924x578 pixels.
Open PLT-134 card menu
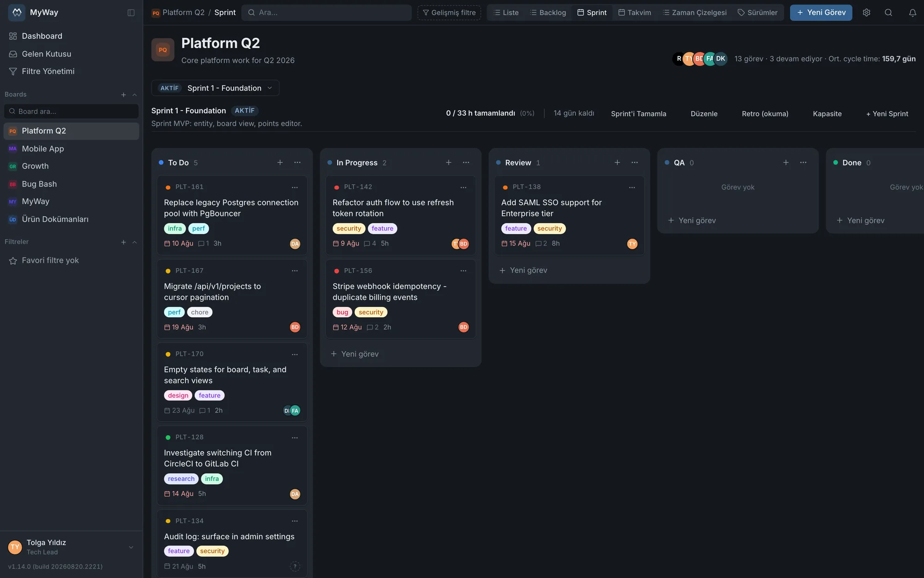pos(295,521)
